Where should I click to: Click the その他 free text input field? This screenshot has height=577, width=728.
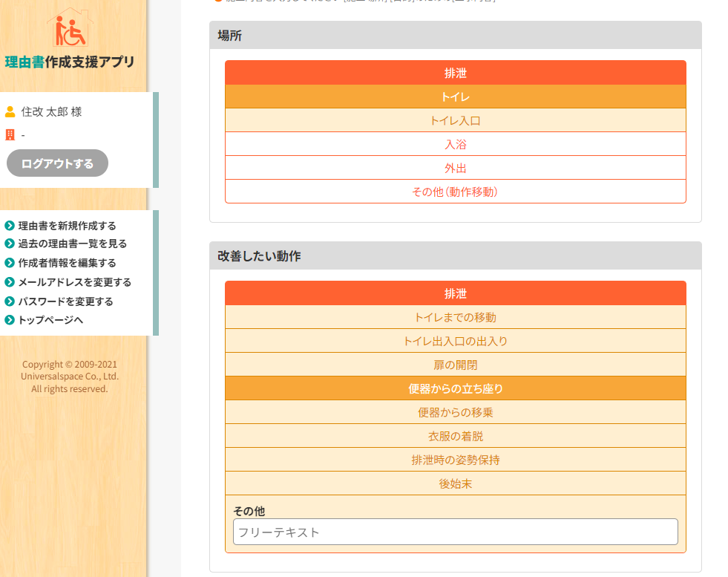click(455, 532)
